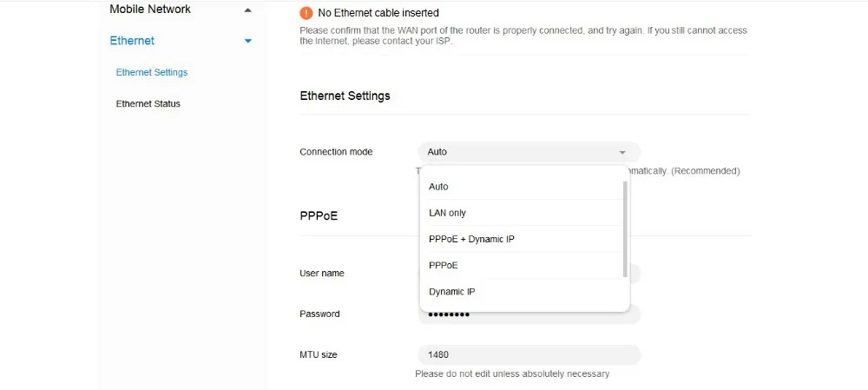
Task: Click the Connection mode dropdown arrow
Action: tap(622, 152)
